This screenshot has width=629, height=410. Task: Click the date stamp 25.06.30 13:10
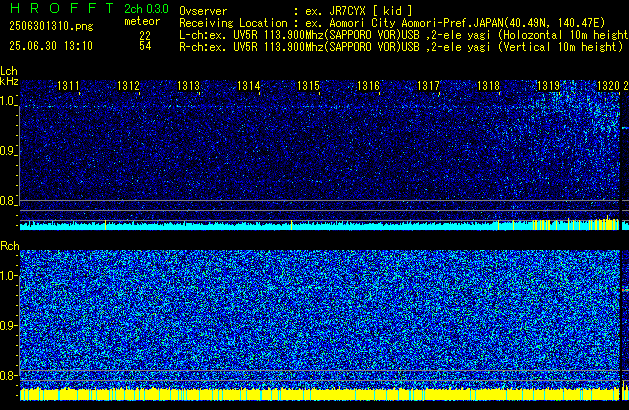click(51, 46)
